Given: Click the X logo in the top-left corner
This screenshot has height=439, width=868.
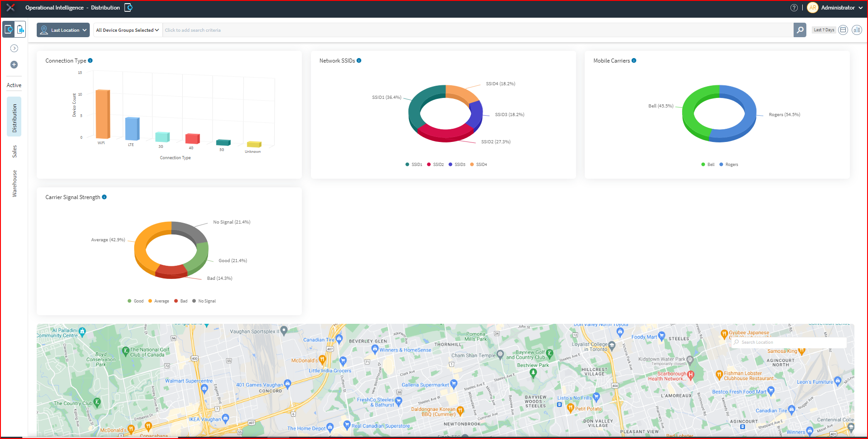Looking at the screenshot, I should coord(10,8).
